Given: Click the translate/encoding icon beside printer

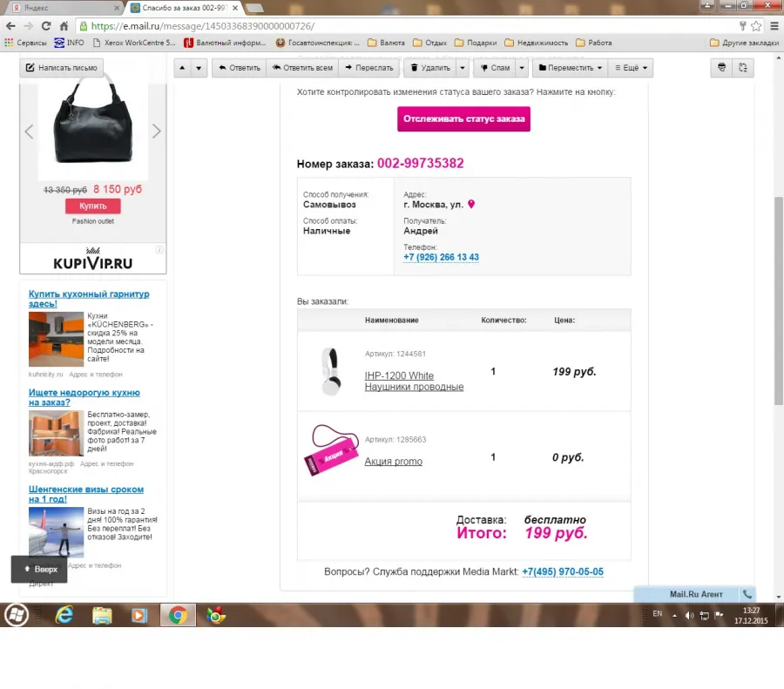Looking at the screenshot, I should (743, 67).
